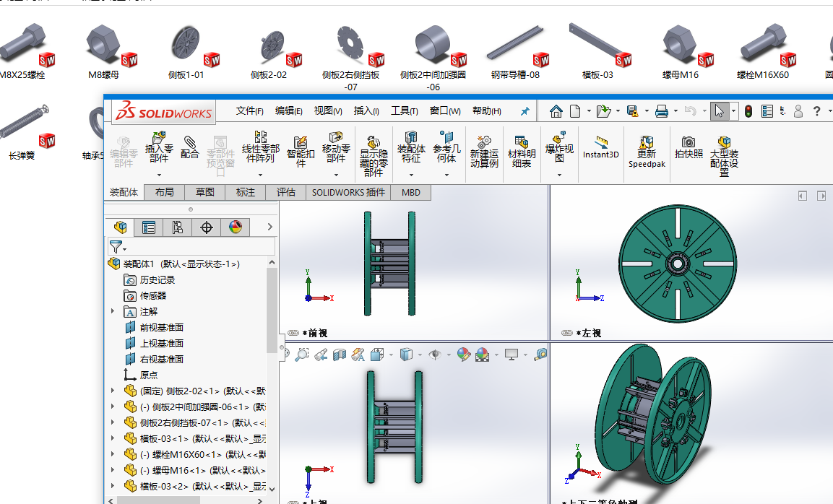Expand (固定) 侧板2-02<1> component node
The width and height of the screenshot is (833, 504).
pos(113,391)
